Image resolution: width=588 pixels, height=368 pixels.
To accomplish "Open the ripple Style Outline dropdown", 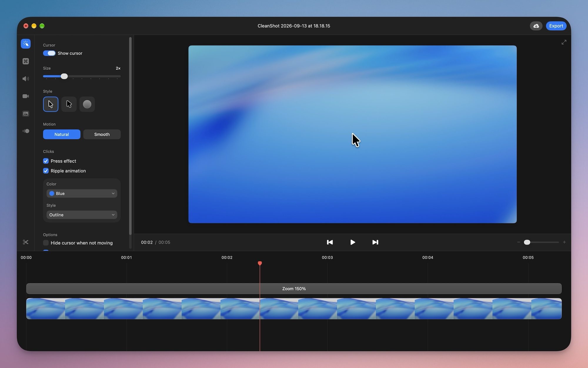I will coord(82,215).
